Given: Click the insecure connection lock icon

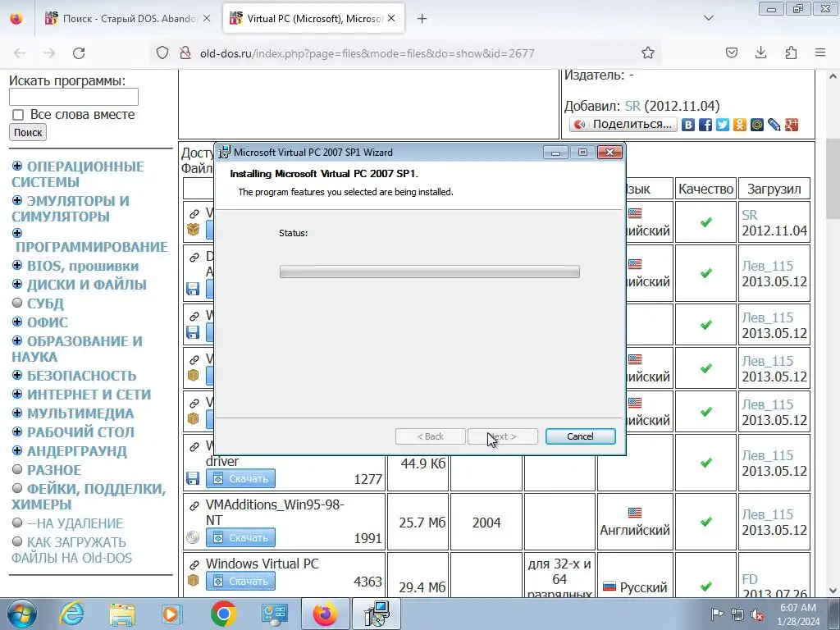Looking at the screenshot, I should coord(185,53).
